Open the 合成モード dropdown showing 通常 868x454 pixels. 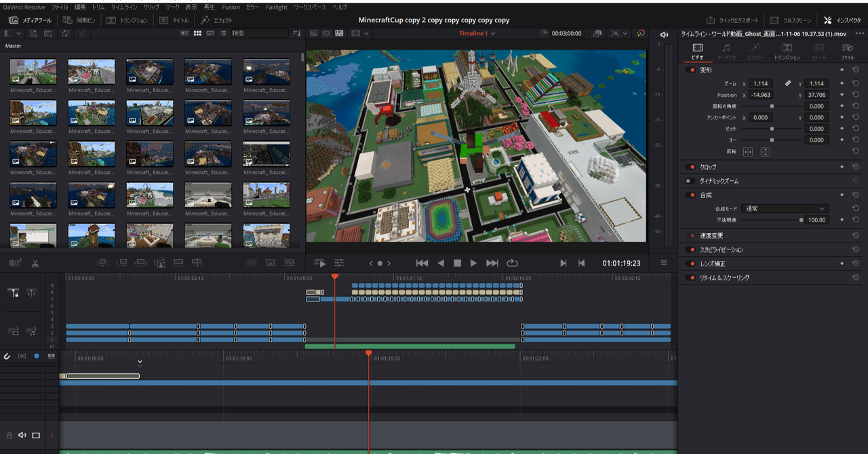(785, 208)
